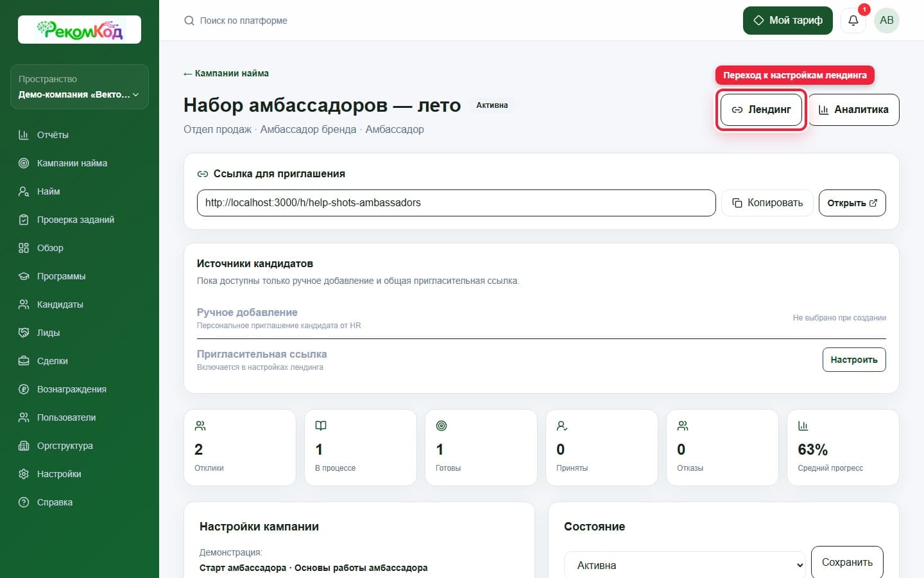
Task: Open the Кандидаты people icon
Action: pos(24,304)
